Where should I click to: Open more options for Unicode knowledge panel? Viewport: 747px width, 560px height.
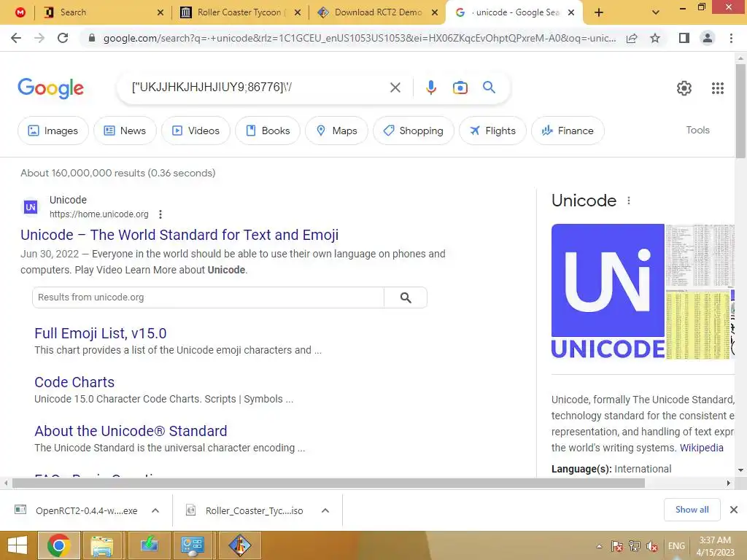point(629,201)
